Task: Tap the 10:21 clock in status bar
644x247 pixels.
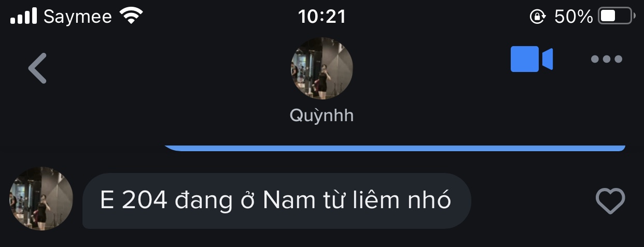Action: coord(321,17)
